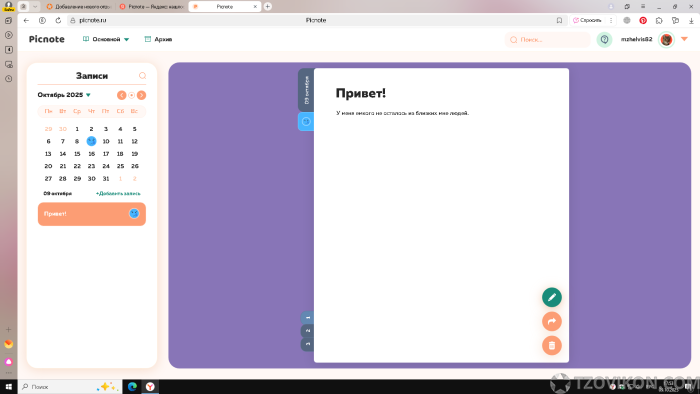Click the Привет! note heading
Viewport: 700px width, 394px height.
(361, 93)
